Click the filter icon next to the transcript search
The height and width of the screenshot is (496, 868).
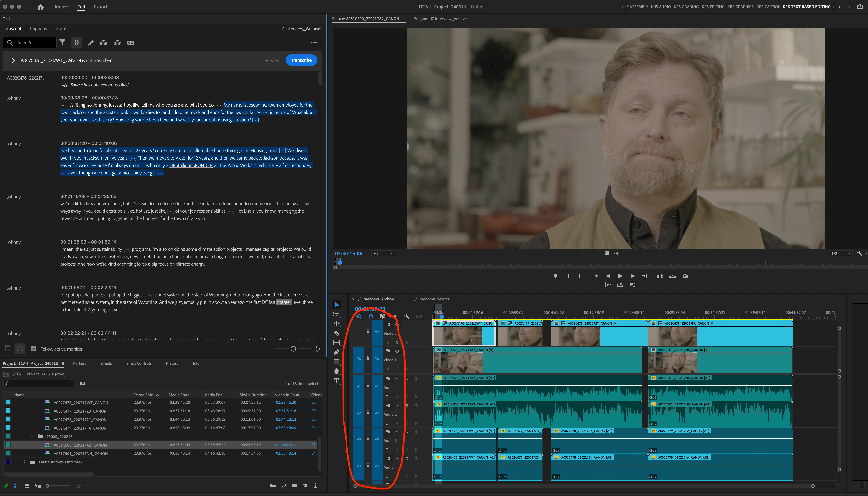62,43
